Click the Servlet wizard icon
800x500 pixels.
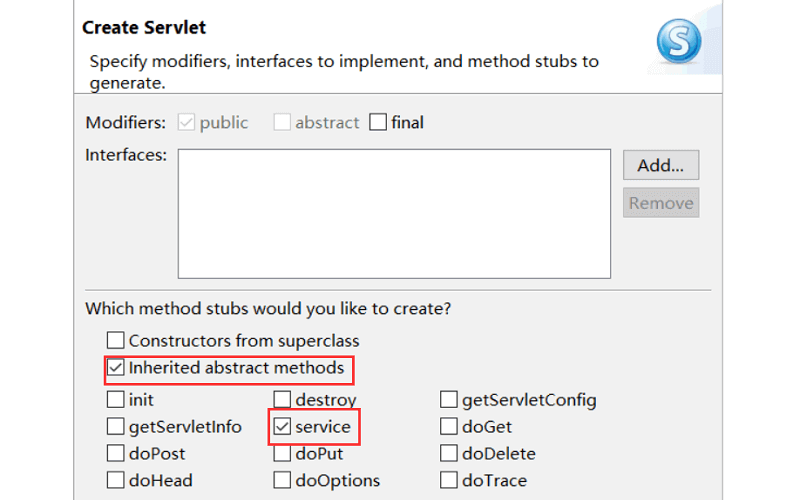click(x=679, y=41)
